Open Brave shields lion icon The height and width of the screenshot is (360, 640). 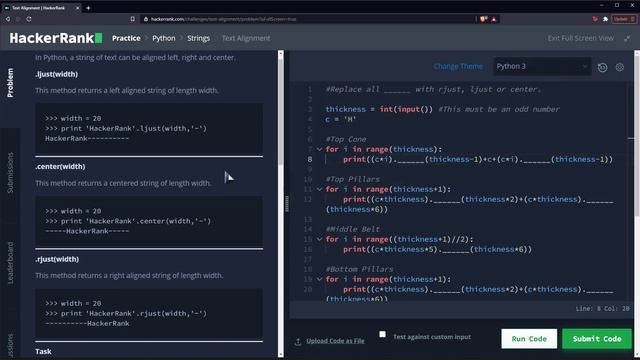484,19
